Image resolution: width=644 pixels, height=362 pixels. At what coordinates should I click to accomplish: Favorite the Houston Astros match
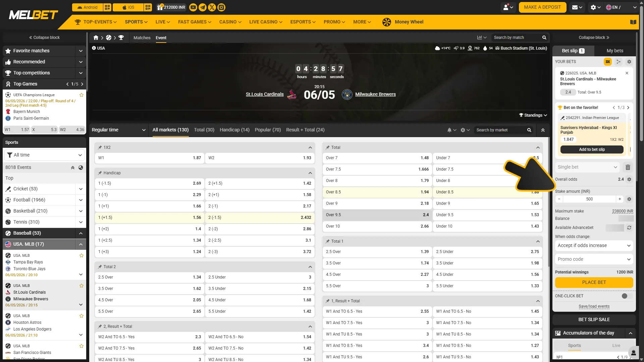point(81,316)
